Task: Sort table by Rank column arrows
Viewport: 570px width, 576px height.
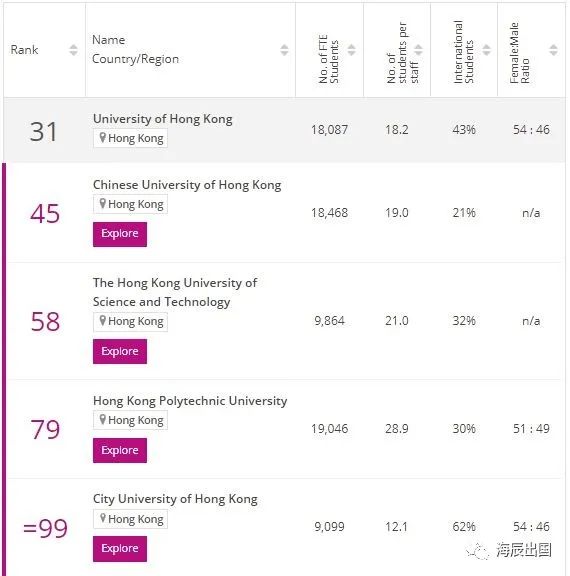Action: [73, 50]
